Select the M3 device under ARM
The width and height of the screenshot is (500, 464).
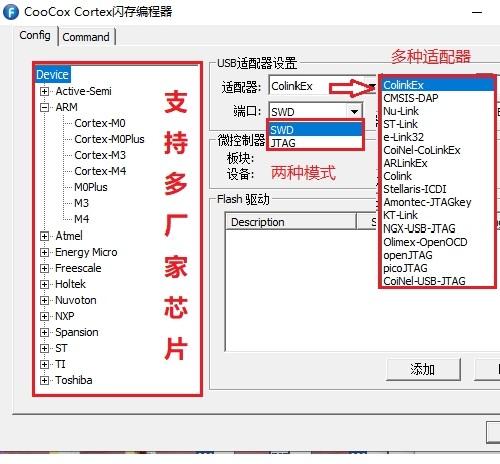click(81, 203)
